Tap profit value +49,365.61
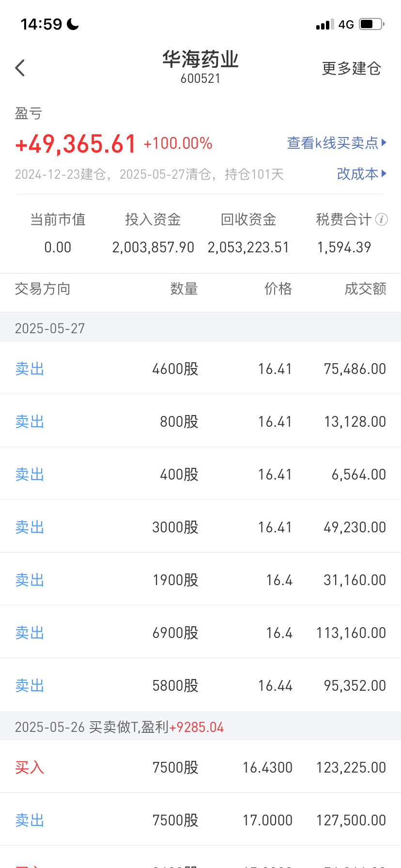 click(76, 144)
